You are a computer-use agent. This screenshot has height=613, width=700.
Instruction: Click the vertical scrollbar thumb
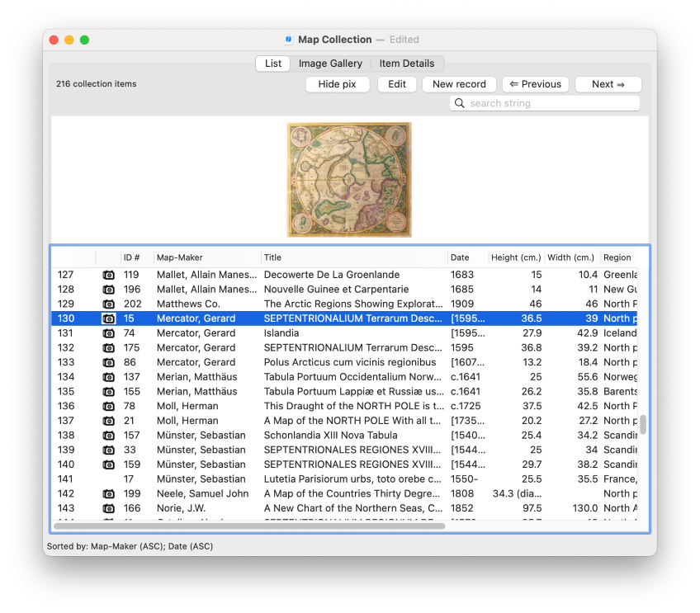[x=643, y=425]
